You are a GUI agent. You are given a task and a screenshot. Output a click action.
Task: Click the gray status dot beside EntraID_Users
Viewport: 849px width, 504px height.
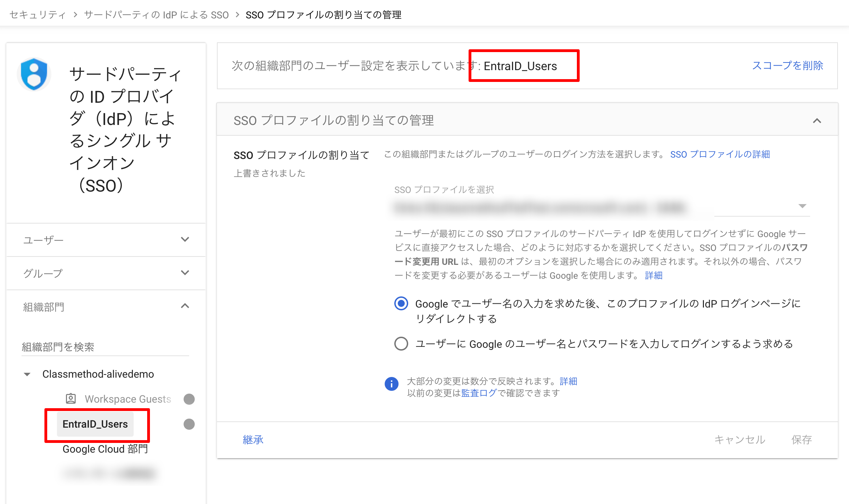tap(189, 424)
